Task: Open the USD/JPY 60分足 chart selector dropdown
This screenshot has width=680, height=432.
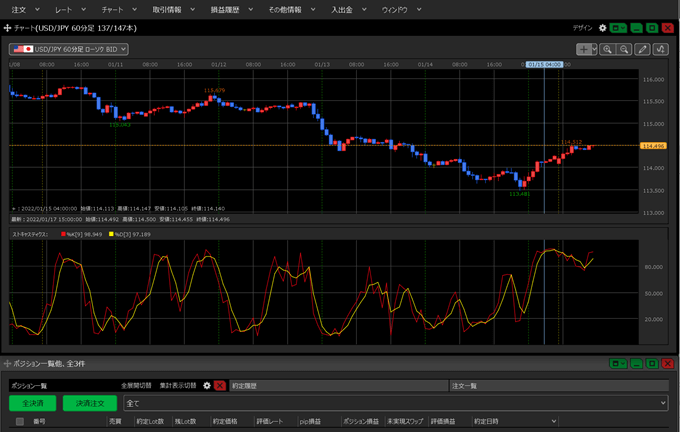Action: [x=68, y=48]
